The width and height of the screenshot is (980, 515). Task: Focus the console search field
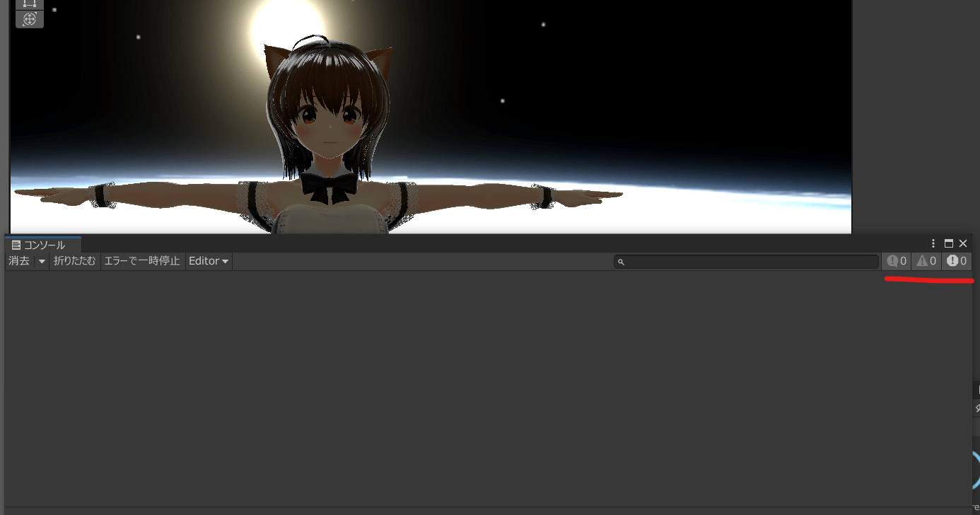749,262
